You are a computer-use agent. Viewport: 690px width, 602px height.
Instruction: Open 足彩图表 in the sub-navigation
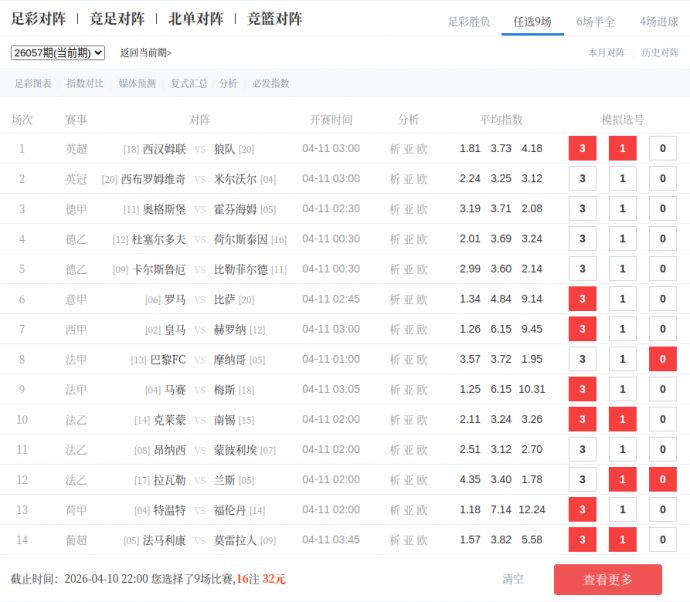click(x=33, y=84)
